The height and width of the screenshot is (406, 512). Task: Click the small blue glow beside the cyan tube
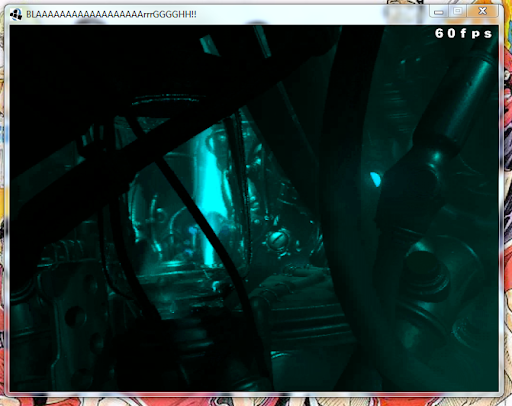(x=193, y=231)
